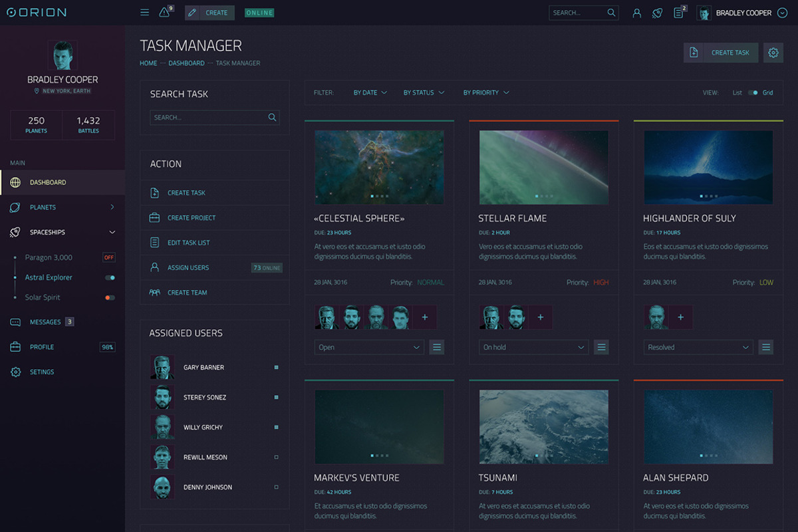Add a user to Highlander of Suly task
798x532 pixels.
680,317
